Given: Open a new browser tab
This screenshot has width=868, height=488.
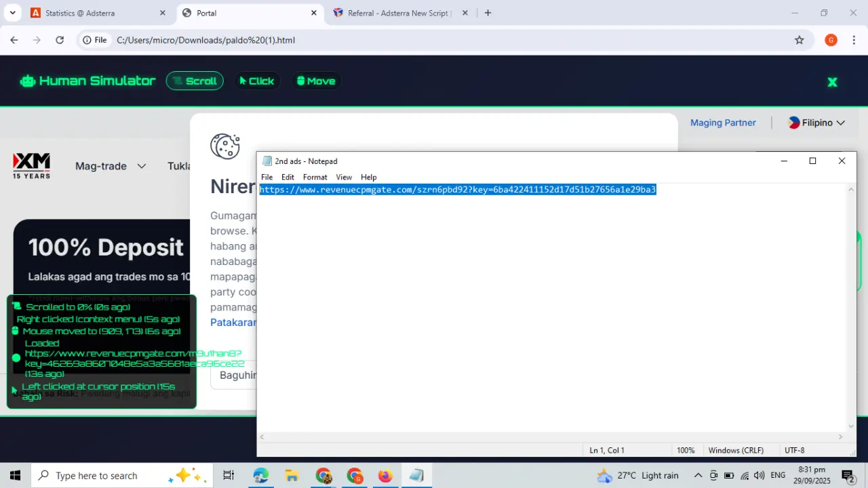Looking at the screenshot, I should [488, 13].
